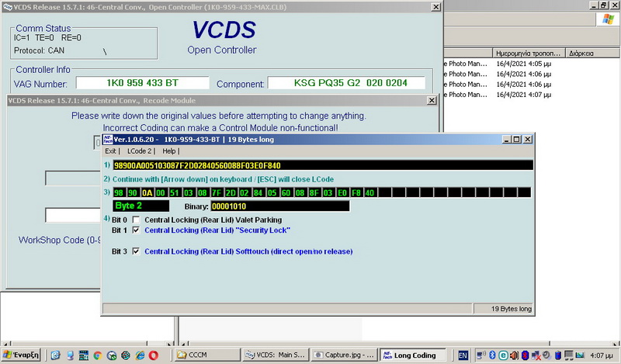Viewport: 621px width, 364px height.
Task: Select byte cell with value 2D
Action: click(x=231, y=193)
